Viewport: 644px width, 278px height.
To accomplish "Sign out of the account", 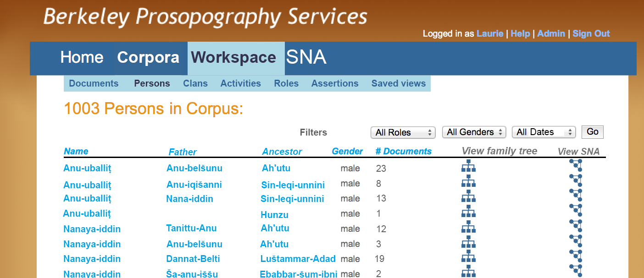I will click(x=591, y=33).
